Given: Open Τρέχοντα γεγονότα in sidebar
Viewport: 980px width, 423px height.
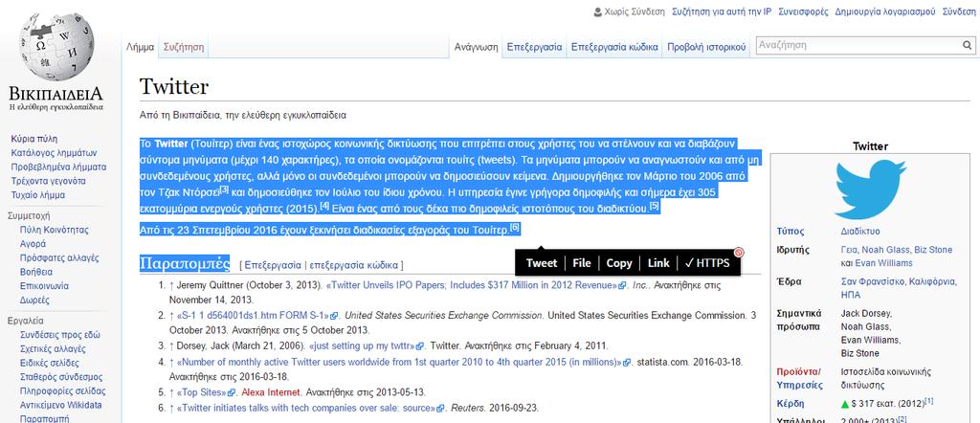Looking at the screenshot, I should (x=49, y=181).
